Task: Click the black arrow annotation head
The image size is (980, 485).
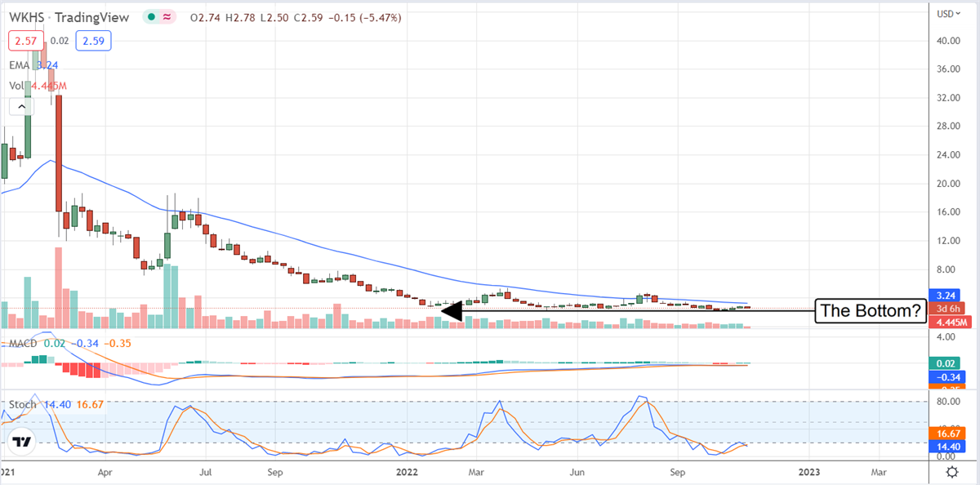Action: pos(451,310)
